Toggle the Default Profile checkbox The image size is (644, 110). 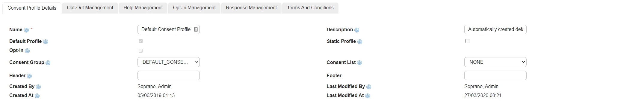click(140, 41)
